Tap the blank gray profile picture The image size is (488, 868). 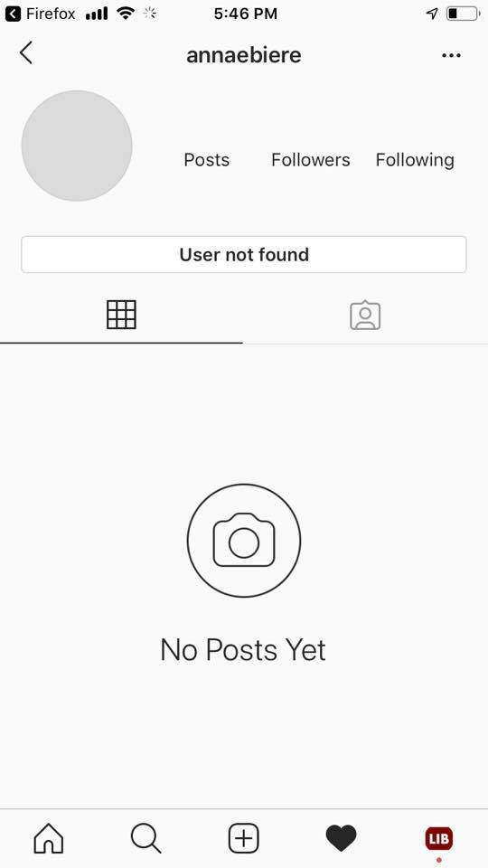click(x=77, y=146)
